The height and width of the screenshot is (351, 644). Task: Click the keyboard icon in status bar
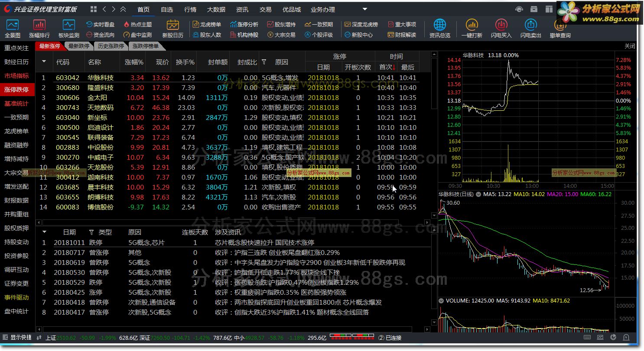click(588, 338)
